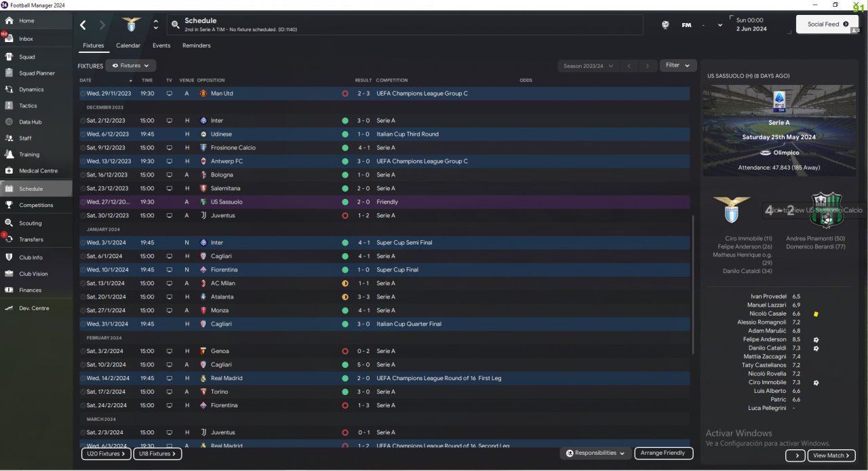Click the Tactics sidebar icon
The height and width of the screenshot is (471, 868).
pyautogui.click(x=9, y=105)
